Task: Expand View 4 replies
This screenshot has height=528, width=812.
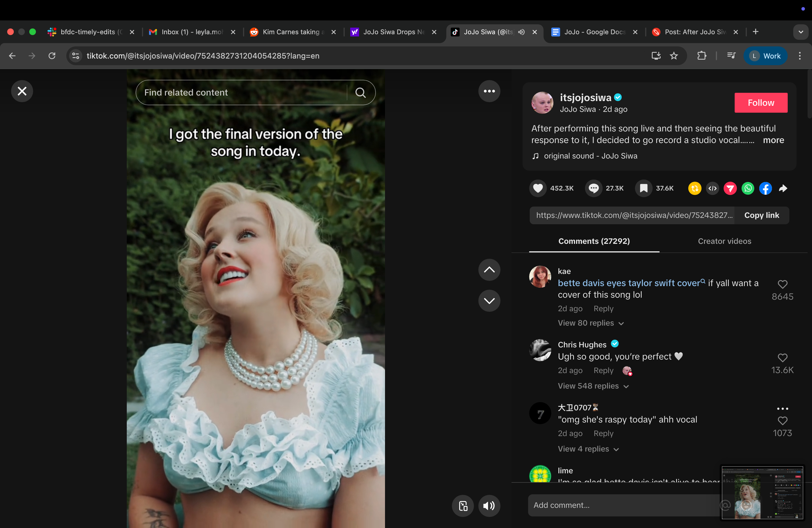Action: [x=588, y=449]
